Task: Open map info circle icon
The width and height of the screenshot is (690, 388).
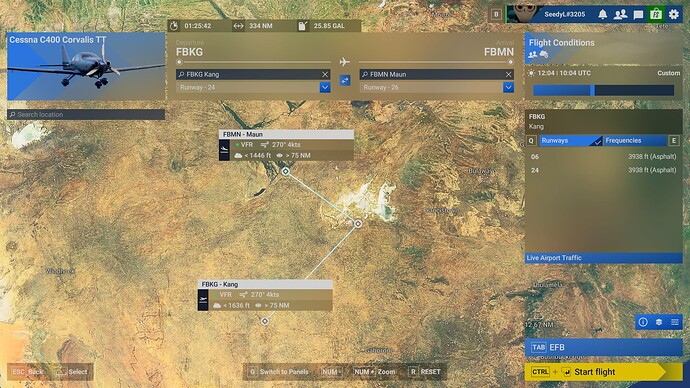Action: (643, 322)
